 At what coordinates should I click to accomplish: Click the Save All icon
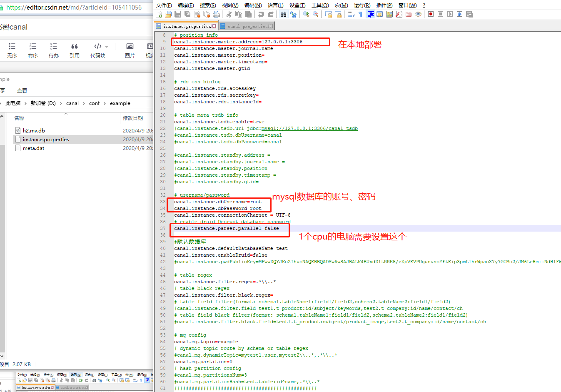point(187,14)
